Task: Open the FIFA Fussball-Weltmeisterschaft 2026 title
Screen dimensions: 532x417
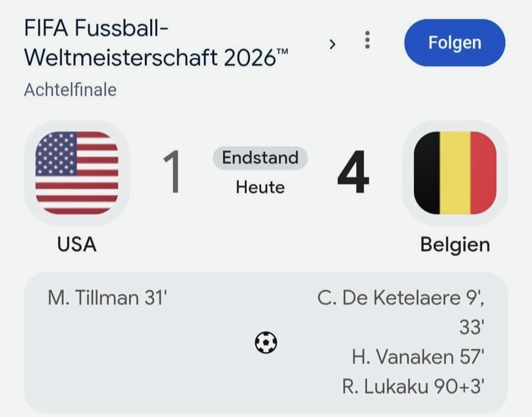Action: click(x=156, y=42)
